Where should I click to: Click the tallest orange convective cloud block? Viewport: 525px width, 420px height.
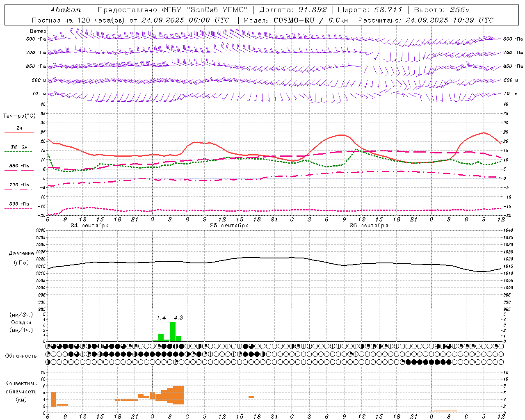point(178,395)
